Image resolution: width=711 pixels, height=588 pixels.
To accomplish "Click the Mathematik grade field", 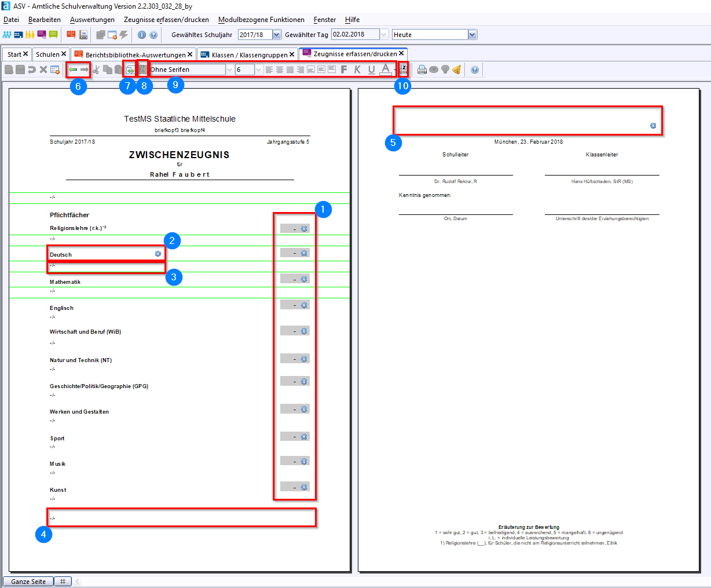I will point(295,279).
